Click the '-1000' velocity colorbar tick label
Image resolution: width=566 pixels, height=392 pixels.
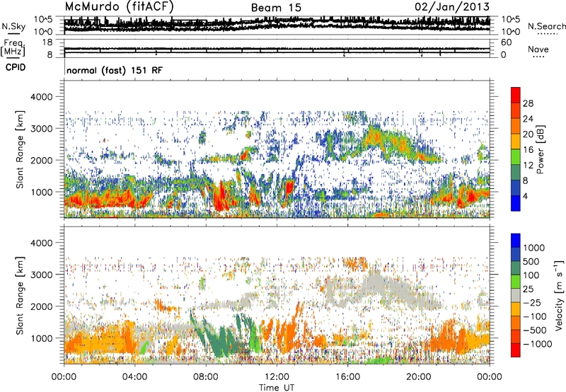tap(537, 344)
